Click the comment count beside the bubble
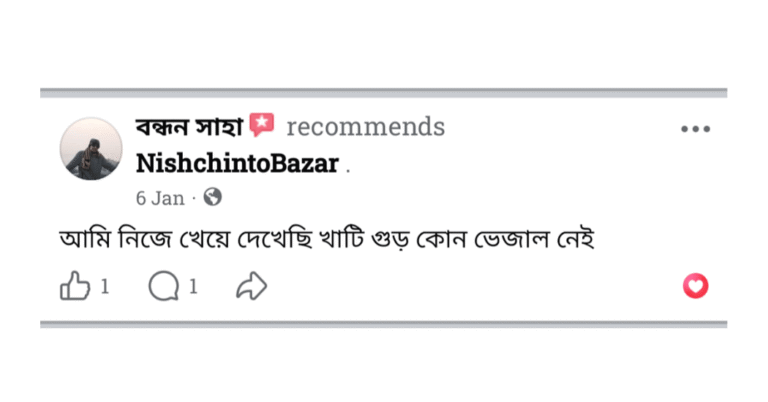768x402 pixels. (x=193, y=287)
